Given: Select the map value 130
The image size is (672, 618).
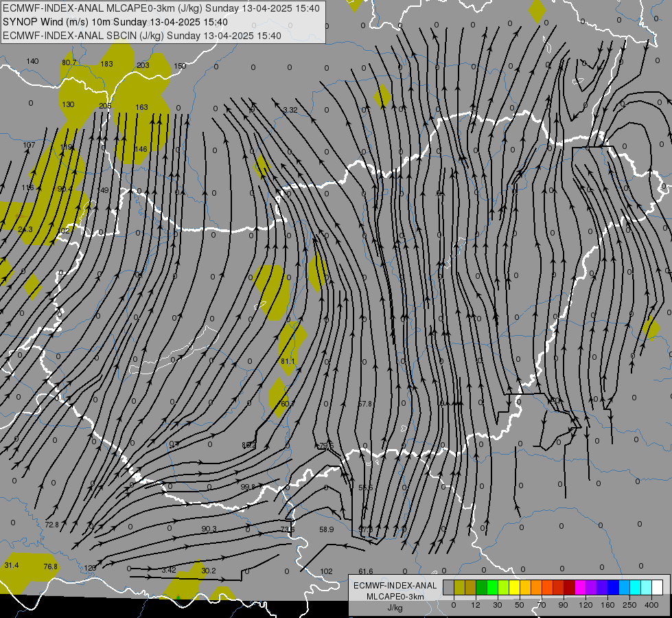Looking at the screenshot, I should 68,104.
